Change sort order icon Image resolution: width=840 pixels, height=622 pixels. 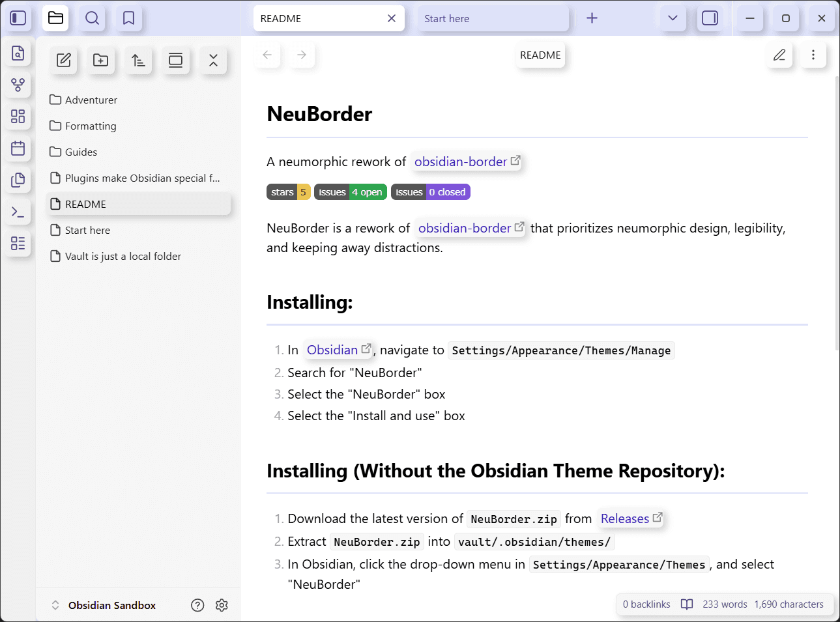point(138,61)
